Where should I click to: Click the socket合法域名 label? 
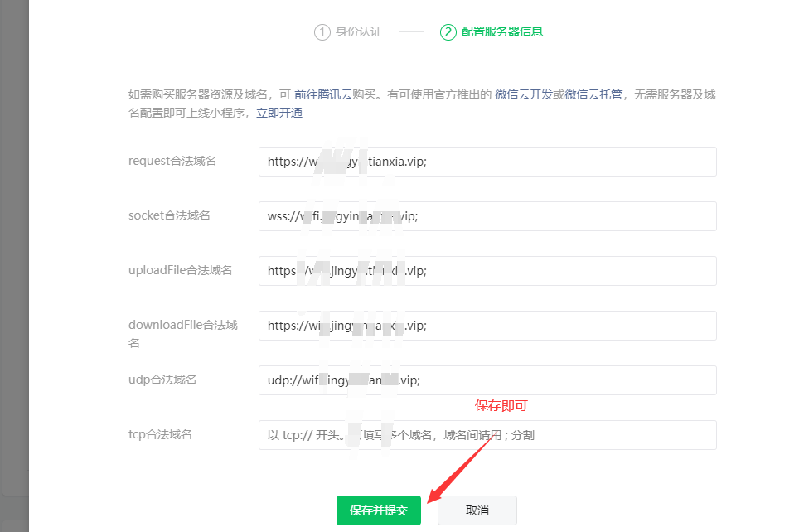coord(169,215)
